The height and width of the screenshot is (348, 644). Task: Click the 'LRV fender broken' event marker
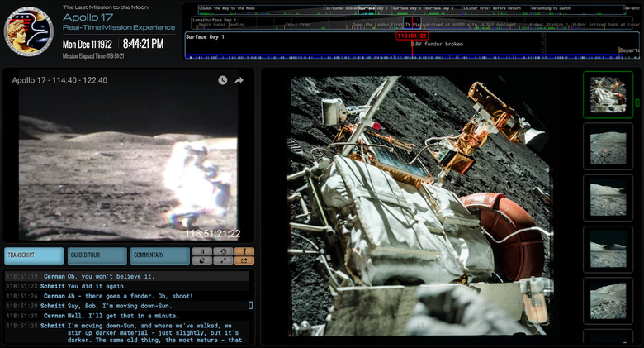438,44
